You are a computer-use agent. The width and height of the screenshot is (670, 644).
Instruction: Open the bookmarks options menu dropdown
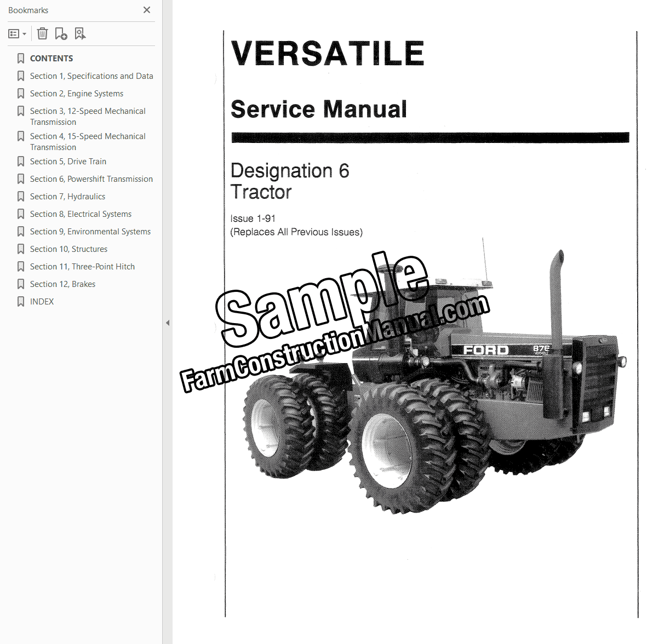pyautogui.click(x=17, y=34)
